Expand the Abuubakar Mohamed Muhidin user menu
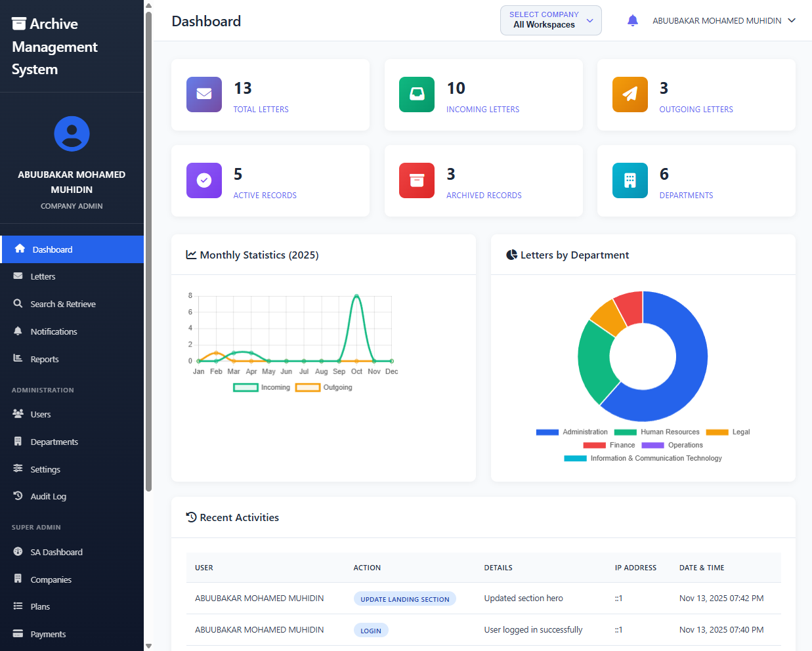 coord(717,21)
